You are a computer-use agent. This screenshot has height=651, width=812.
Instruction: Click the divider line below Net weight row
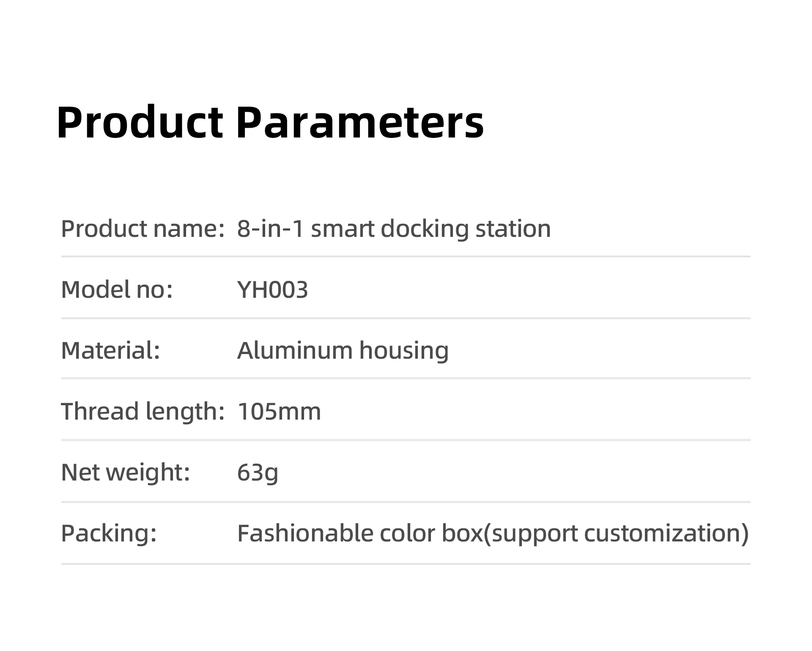coord(406,502)
